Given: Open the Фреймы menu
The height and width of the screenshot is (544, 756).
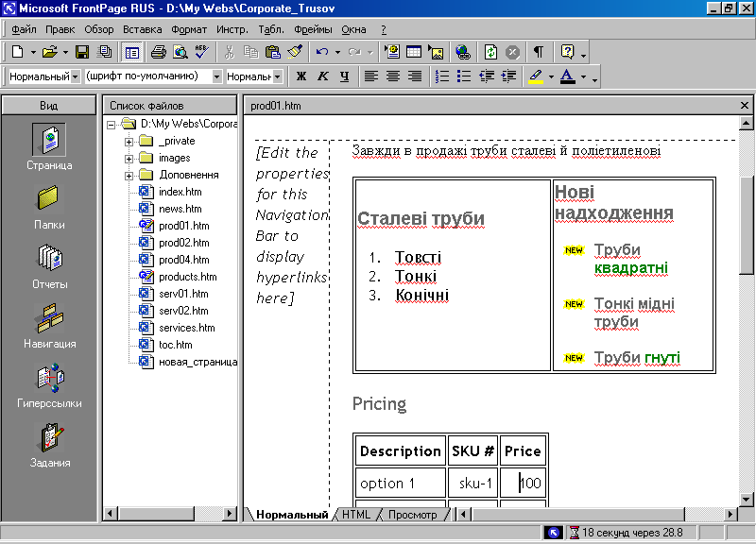Looking at the screenshot, I should (x=313, y=29).
